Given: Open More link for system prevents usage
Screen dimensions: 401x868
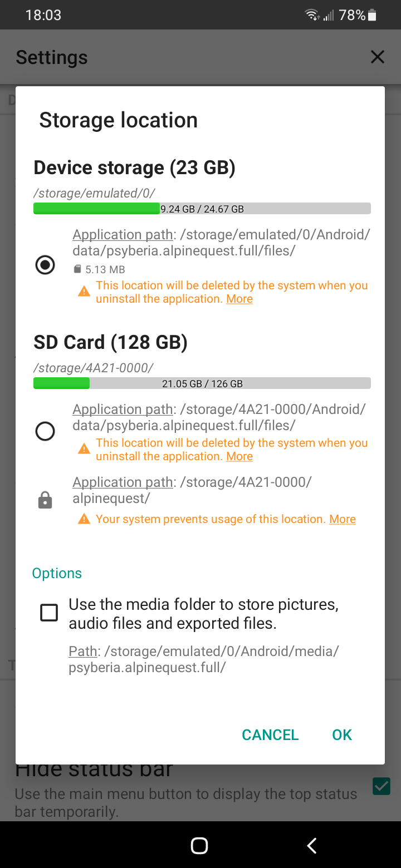Looking at the screenshot, I should 343,519.
